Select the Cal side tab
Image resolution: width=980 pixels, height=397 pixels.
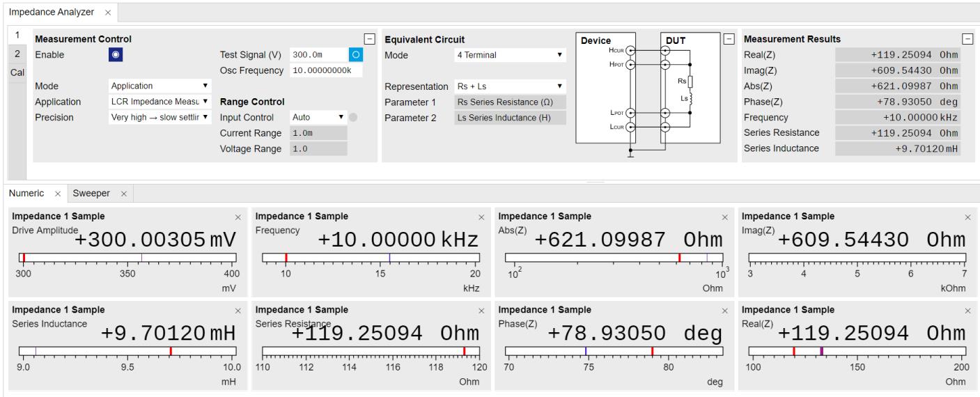16,72
